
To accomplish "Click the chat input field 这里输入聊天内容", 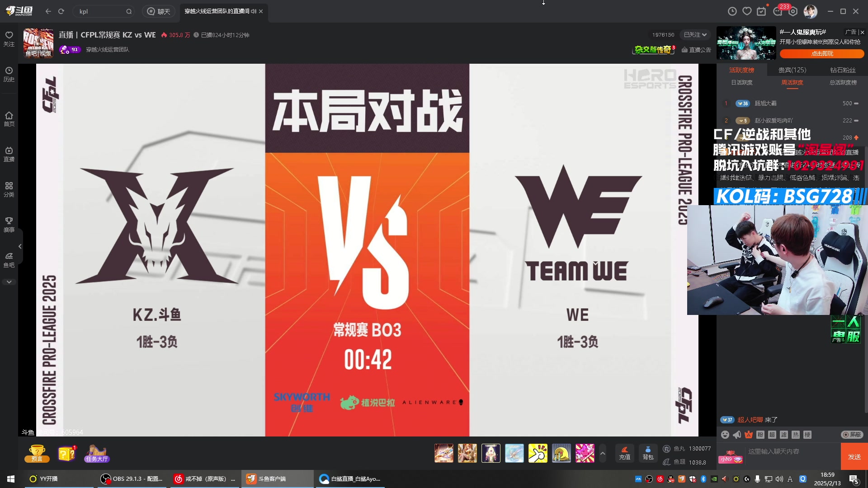I will [793, 451].
